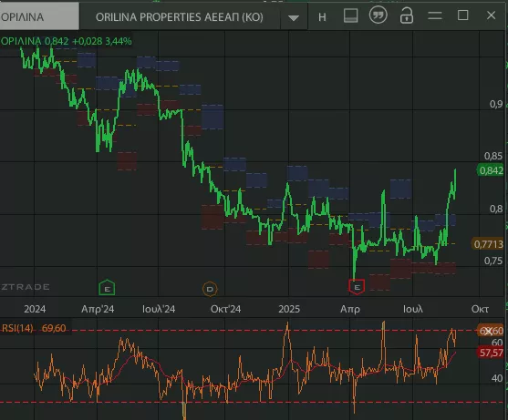Click the RSI(14) indicator label
Screen dimensions: 508x420
(17, 328)
